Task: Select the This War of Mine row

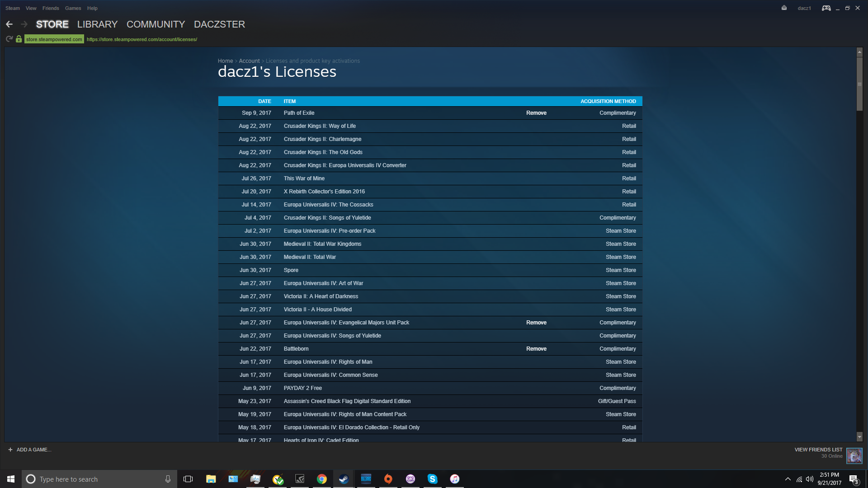Action: [x=430, y=178]
